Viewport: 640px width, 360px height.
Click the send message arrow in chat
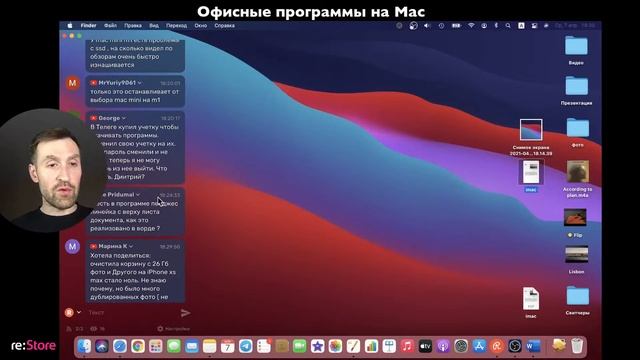(185, 313)
